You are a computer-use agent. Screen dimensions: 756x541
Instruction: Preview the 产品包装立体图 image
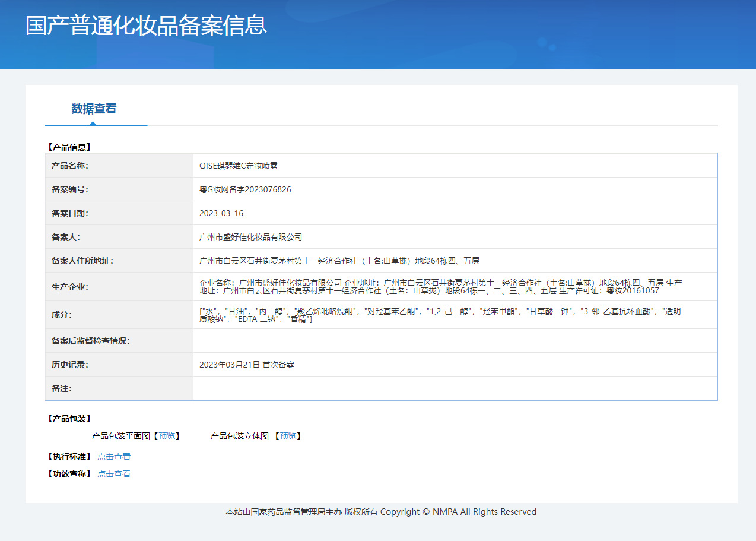pyautogui.click(x=288, y=436)
